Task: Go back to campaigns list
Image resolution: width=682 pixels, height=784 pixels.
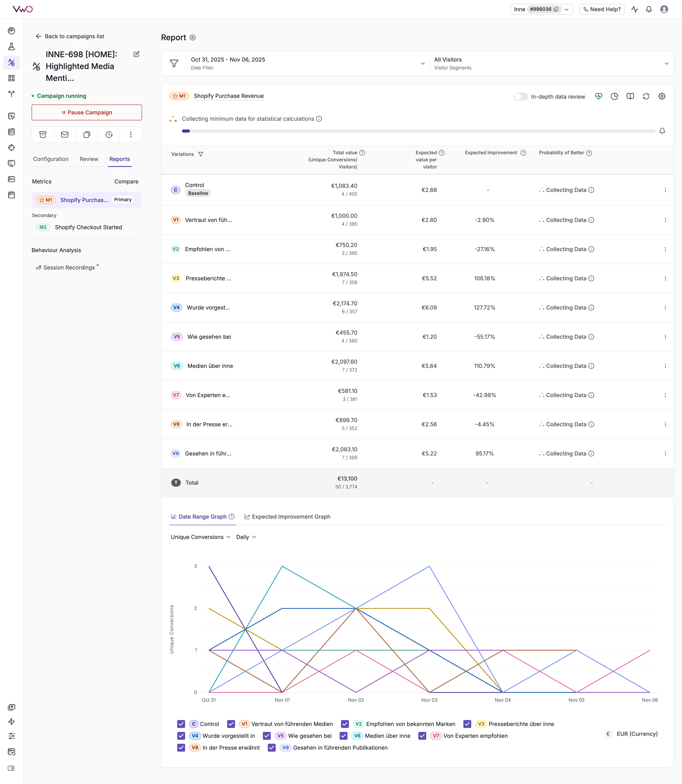Action: click(70, 36)
